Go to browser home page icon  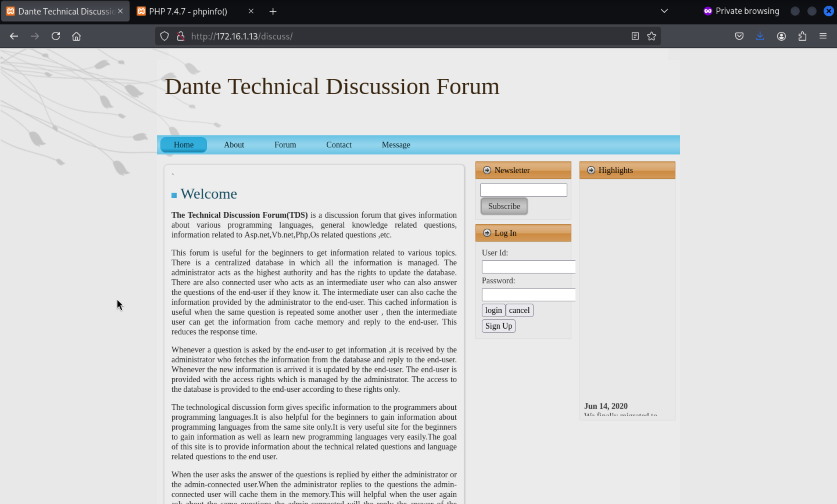pos(76,36)
